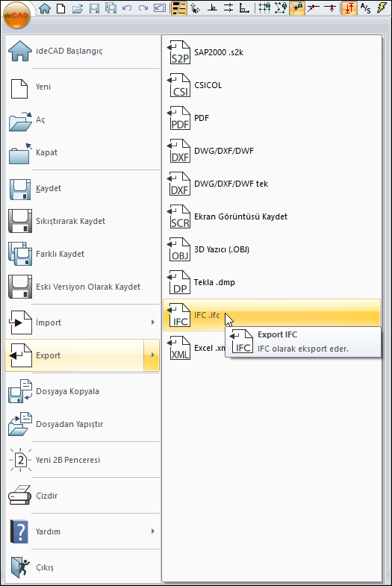Open the İmport menu entry
This screenshot has height=586, width=392.
click(x=75, y=322)
